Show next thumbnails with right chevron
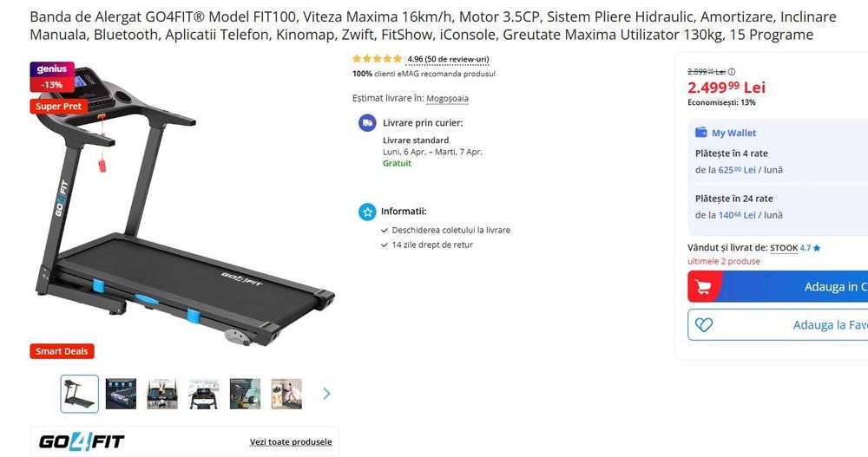Screen dimensions: 868x457 326,394
